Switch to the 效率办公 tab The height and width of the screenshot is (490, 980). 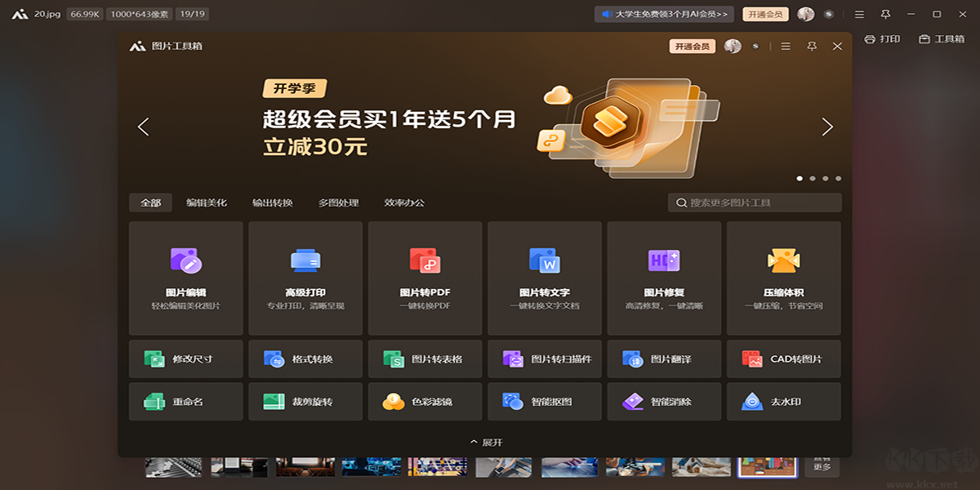pyautogui.click(x=405, y=202)
